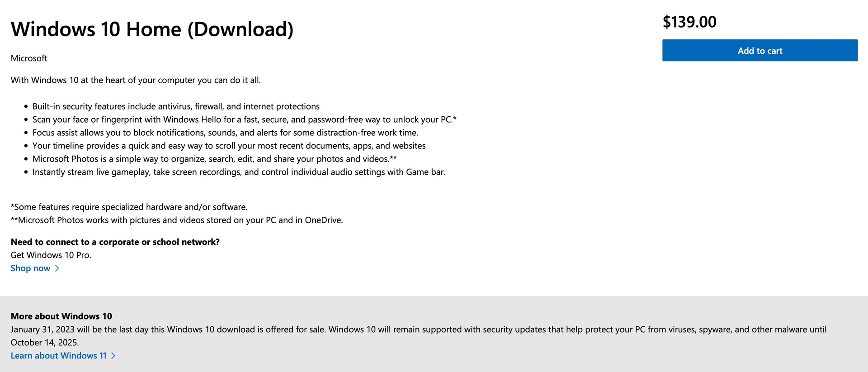The image size is (868, 372).
Task: Open the Learn about Windows 11 link text
Action: tap(59, 356)
